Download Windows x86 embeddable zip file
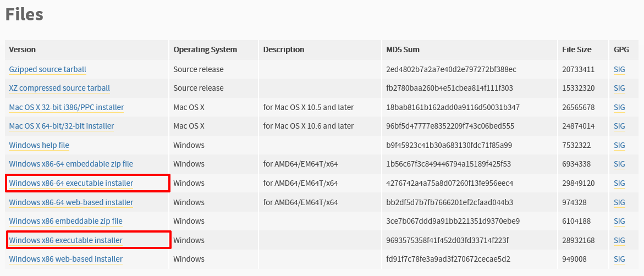The height and width of the screenshot is (276, 644). (65, 222)
